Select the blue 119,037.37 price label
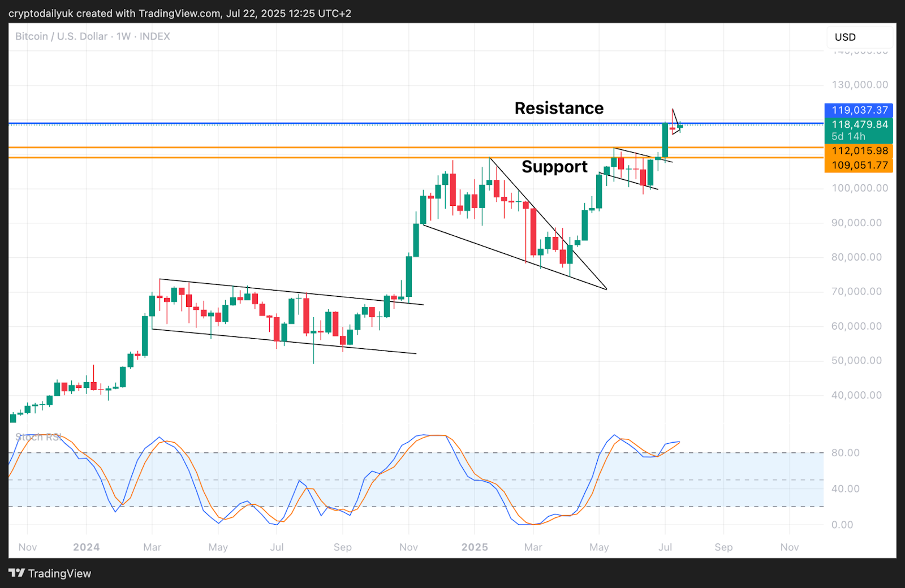Image resolution: width=905 pixels, height=588 pixels. 859,110
